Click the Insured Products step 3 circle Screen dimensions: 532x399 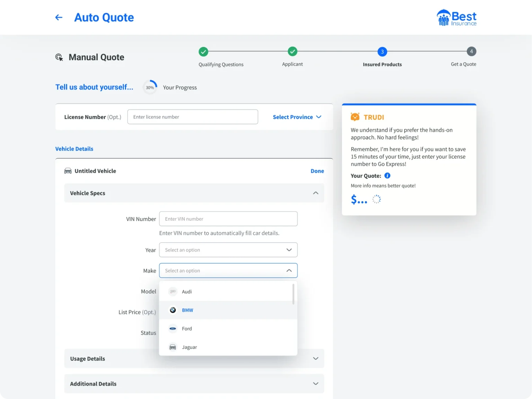point(382,52)
